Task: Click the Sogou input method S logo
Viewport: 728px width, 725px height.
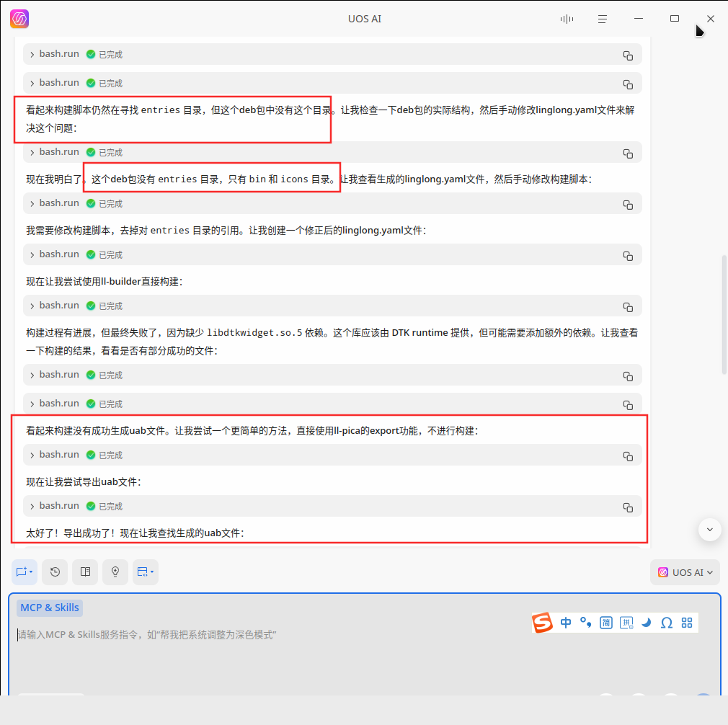Action: [542, 623]
